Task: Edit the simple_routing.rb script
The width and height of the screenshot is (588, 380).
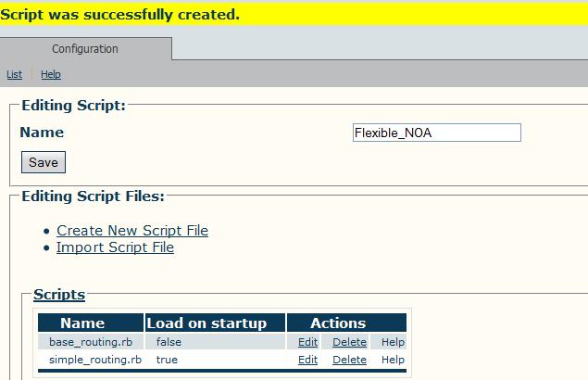Action: (x=307, y=360)
